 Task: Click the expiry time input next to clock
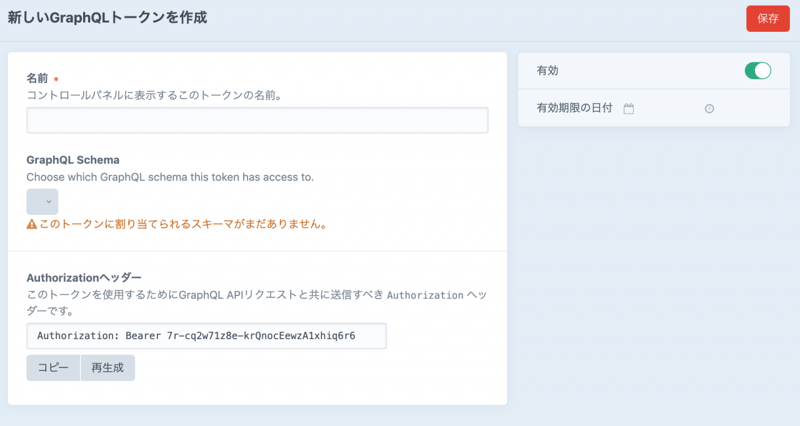tap(740, 108)
